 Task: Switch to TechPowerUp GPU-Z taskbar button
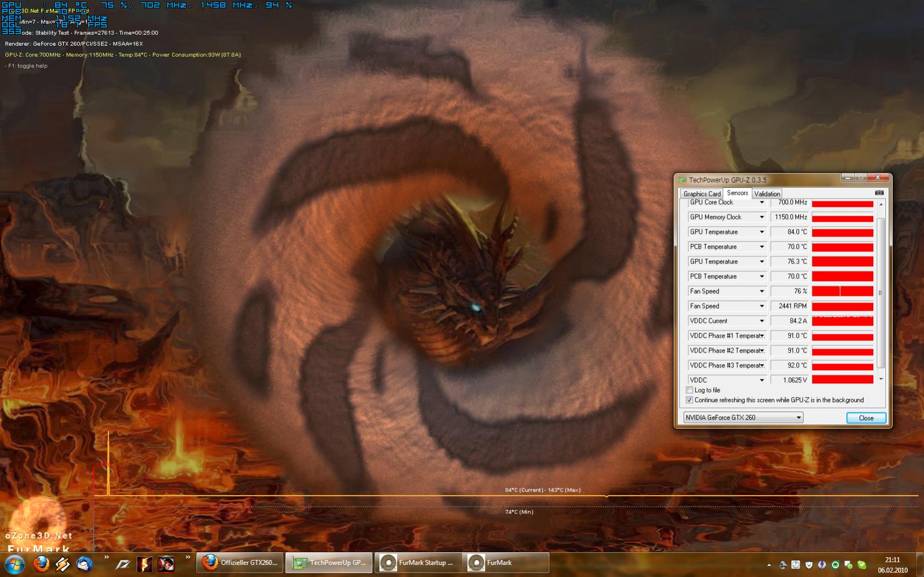point(329,563)
